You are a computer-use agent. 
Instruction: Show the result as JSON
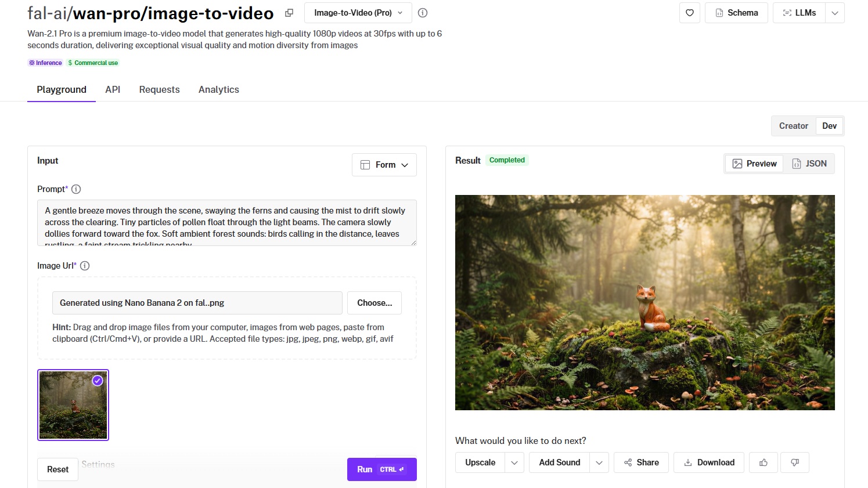pyautogui.click(x=809, y=164)
